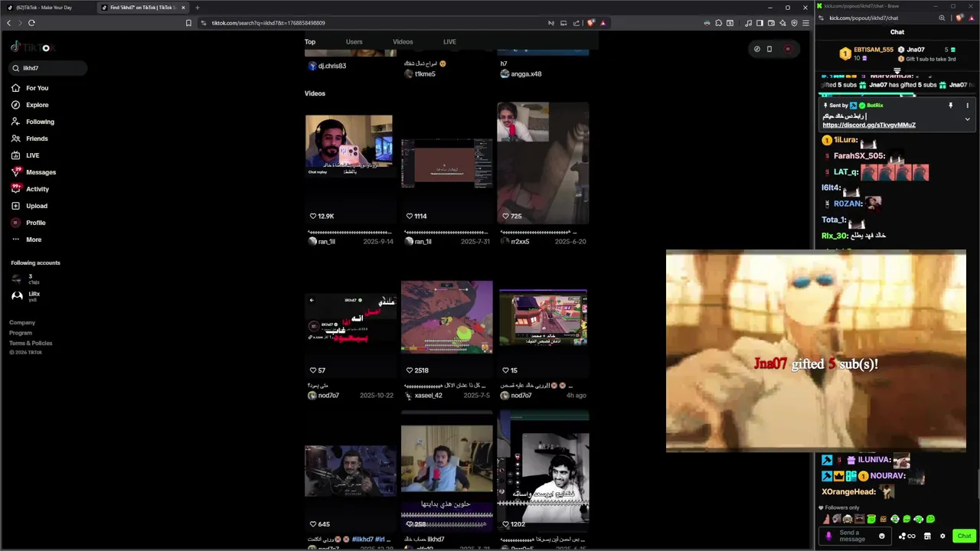Go to Following in the TikTok sidebar
The image size is (980, 551).
[33, 122]
